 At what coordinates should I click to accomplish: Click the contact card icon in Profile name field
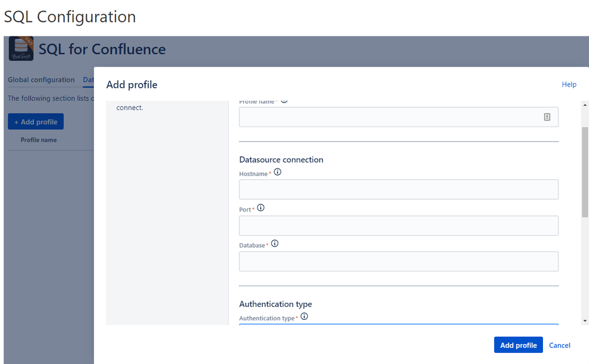547,117
